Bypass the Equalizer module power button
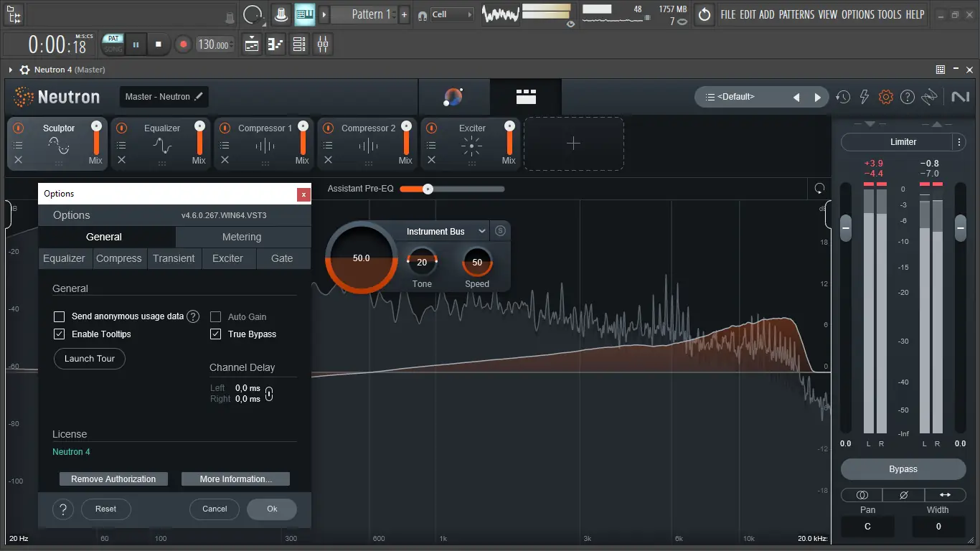Image resolution: width=980 pixels, height=551 pixels. click(x=121, y=128)
